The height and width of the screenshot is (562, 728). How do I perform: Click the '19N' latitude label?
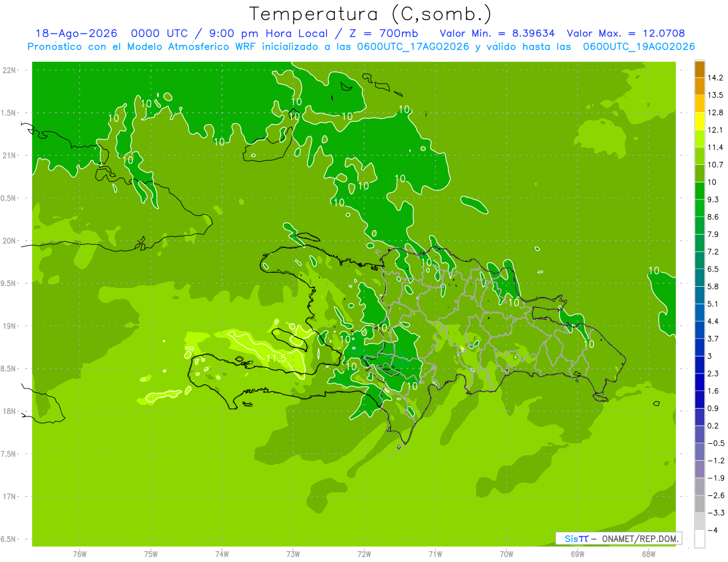point(10,326)
